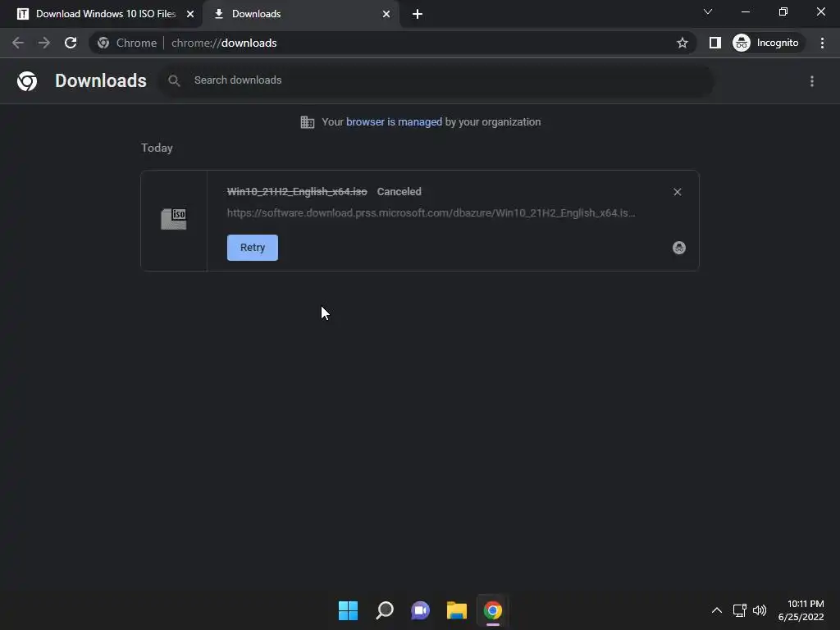Bookmark this page with the star icon
840x630 pixels.
(x=682, y=43)
